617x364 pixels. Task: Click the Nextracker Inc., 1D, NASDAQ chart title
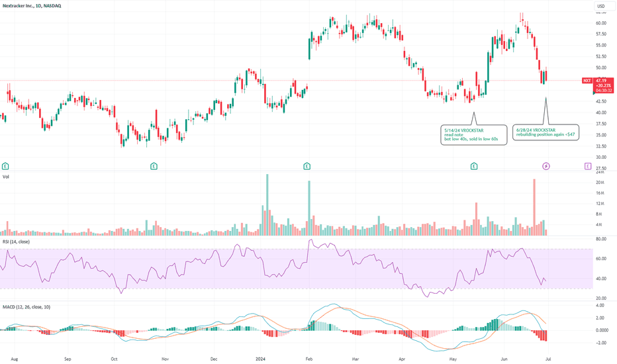click(32, 6)
